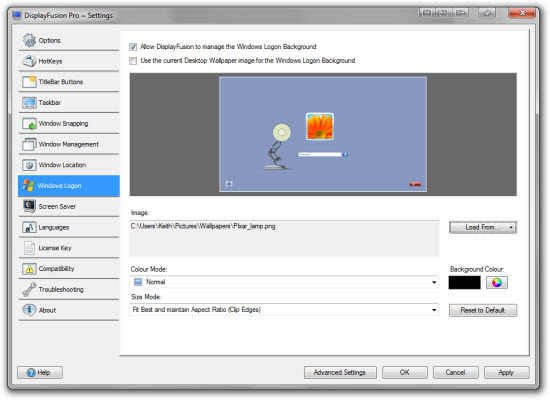
Task: Click the DisplayFusion title bar app icon
Action: 17,15
